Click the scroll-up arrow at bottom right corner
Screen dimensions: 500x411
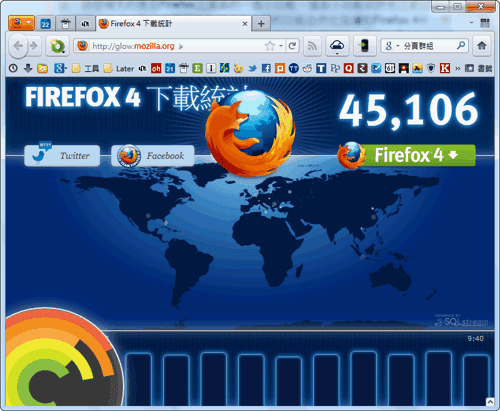pyautogui.click(x=490, y=402)
